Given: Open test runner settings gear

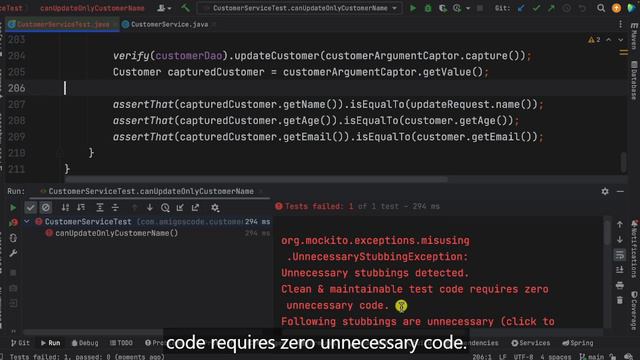Looking at the screenshot, I should point(215,208).
